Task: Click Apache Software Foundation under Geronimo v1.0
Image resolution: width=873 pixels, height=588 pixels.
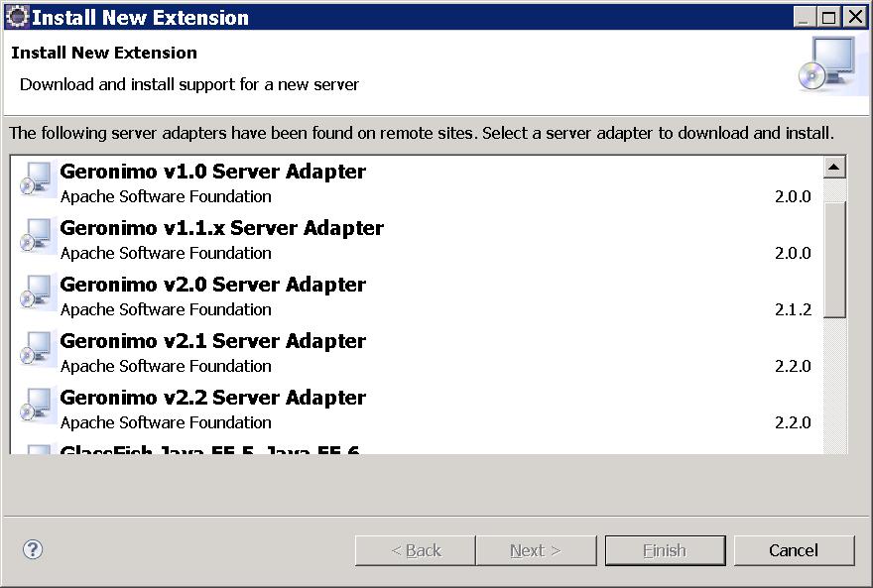Action: point(166,196)
